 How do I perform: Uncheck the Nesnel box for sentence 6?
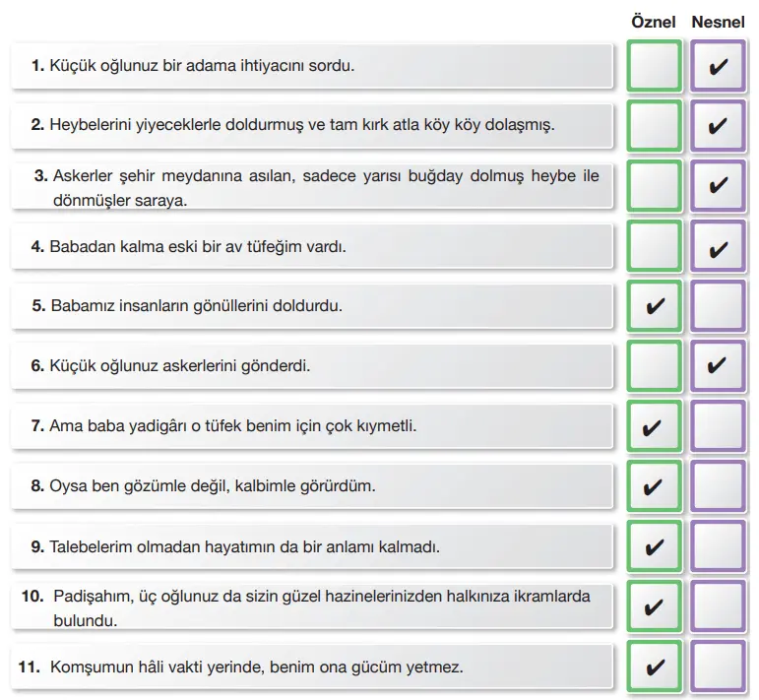(718, 366)
